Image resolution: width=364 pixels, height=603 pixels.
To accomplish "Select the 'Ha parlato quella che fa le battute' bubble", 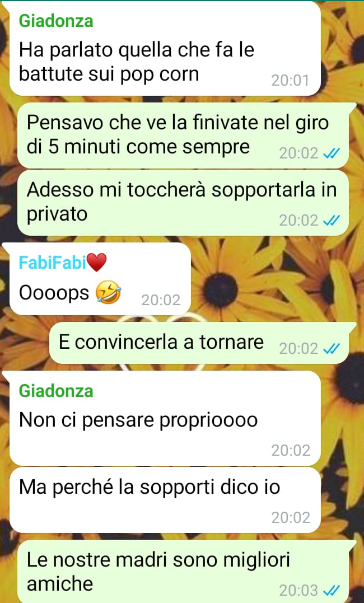I will tap(165, 49).
